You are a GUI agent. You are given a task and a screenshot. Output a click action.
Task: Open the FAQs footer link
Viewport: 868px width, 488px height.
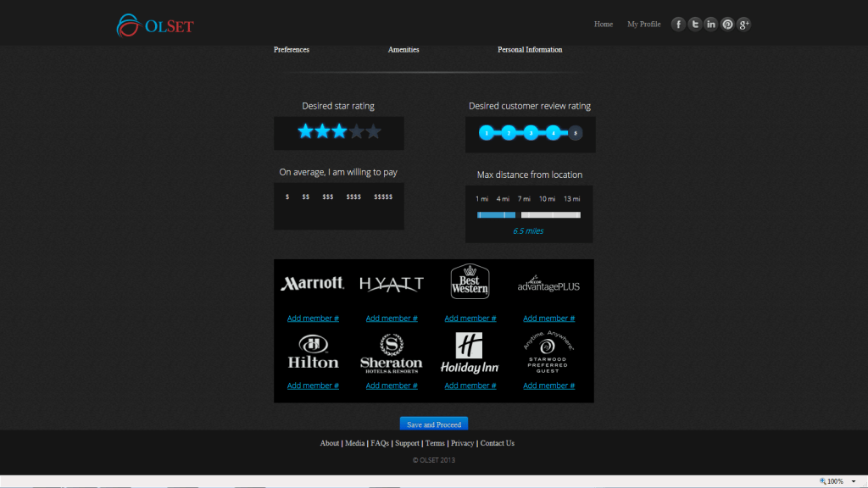tap(380, 443)
